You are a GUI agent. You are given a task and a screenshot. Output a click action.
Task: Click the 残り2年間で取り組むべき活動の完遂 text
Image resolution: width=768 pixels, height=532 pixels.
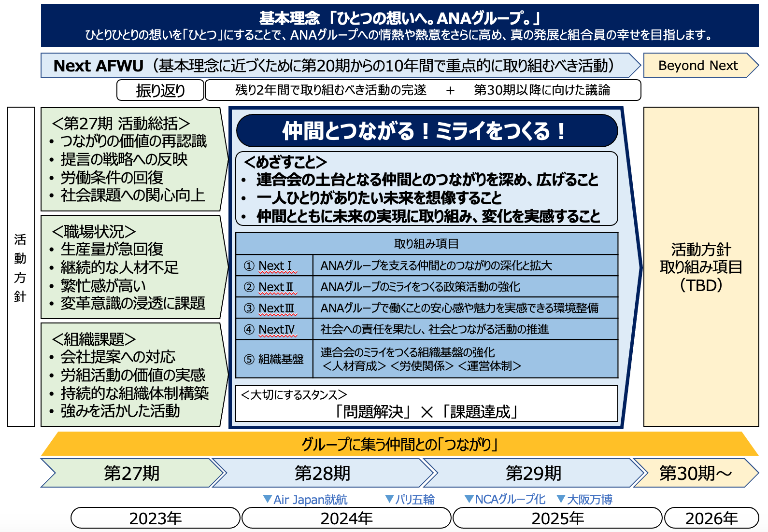331,90
